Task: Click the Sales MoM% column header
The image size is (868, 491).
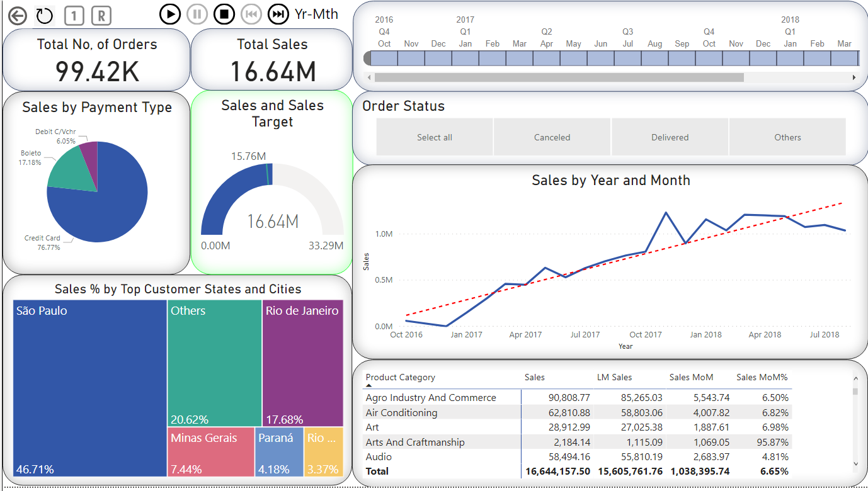Action: coord(762,377)
